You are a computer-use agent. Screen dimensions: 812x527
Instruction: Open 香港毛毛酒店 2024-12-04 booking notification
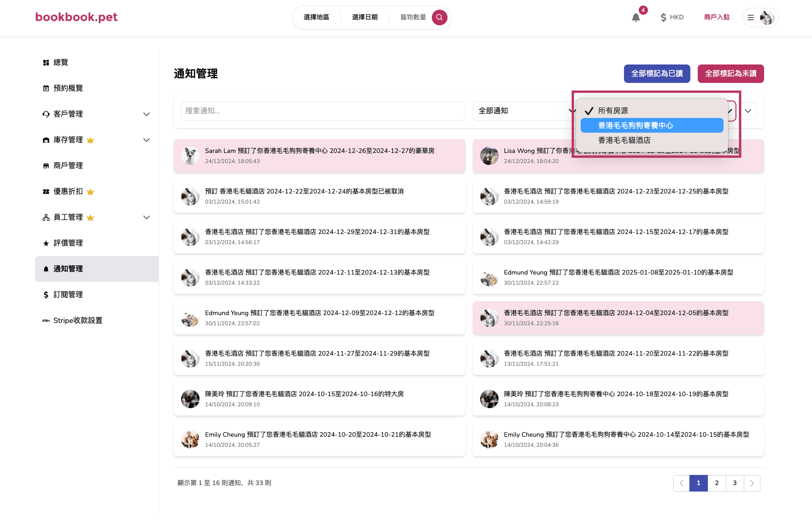[x=618, y=318]
